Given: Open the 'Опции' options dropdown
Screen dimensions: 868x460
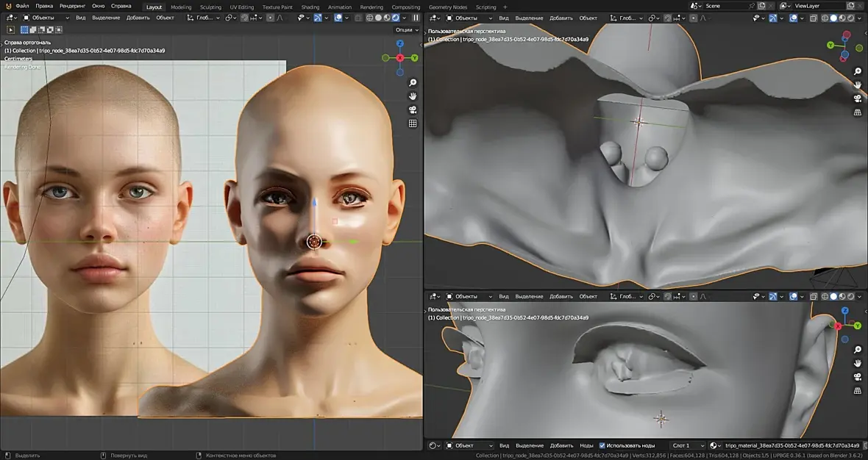Looking at the screenshot, I should click(x=405, y=30).
